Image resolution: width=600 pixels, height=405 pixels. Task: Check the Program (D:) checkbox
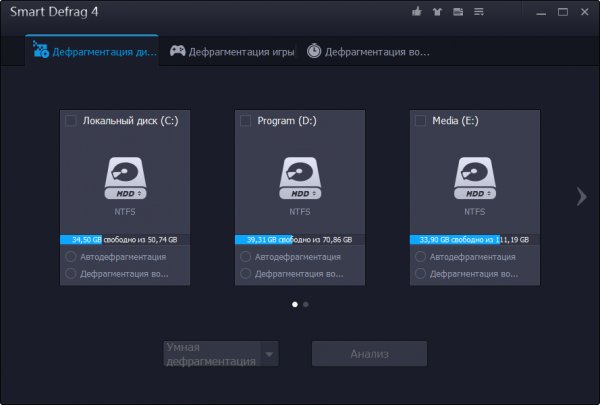(245, 121)
